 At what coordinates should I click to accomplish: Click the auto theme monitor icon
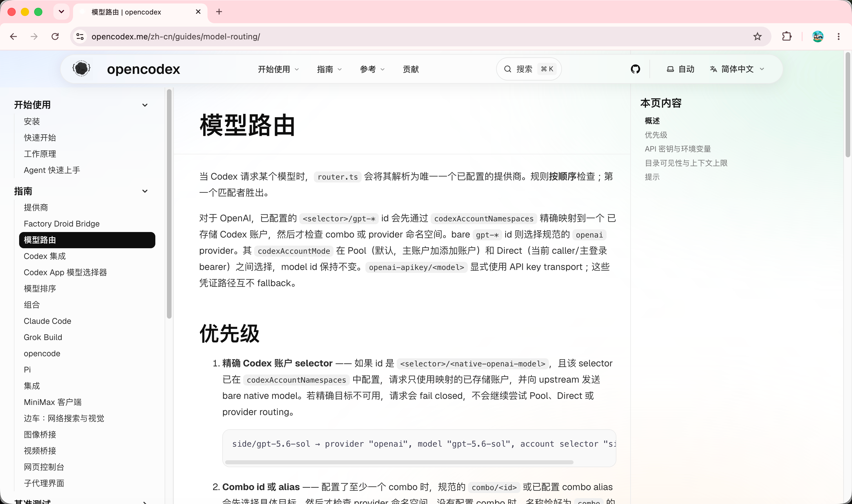coord(670,69)
